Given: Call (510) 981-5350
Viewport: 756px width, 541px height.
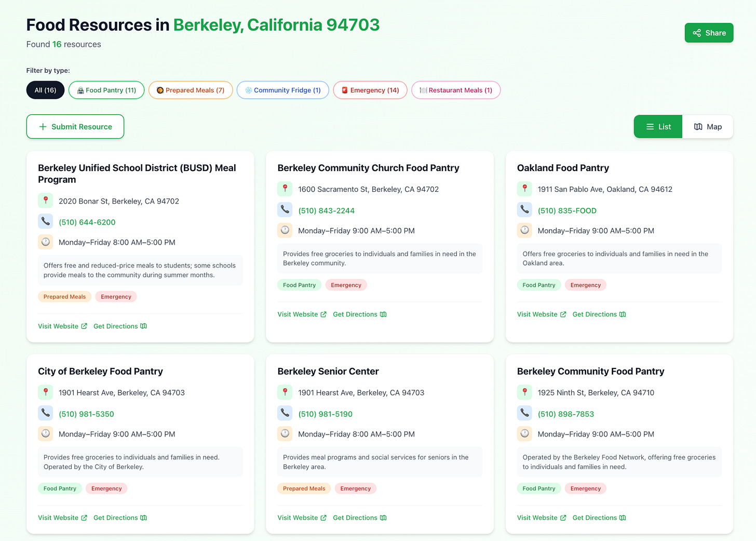Looking at the screenshot, I should tap(86, 414).
